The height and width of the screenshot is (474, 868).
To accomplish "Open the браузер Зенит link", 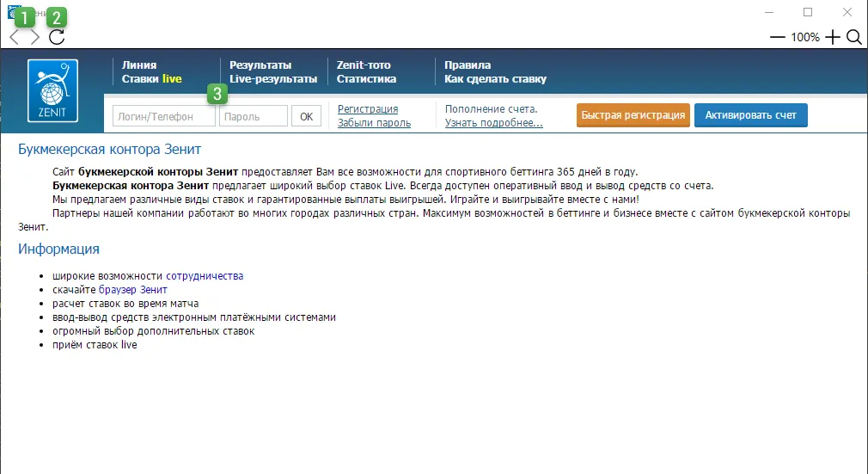I will click(133, 289).
